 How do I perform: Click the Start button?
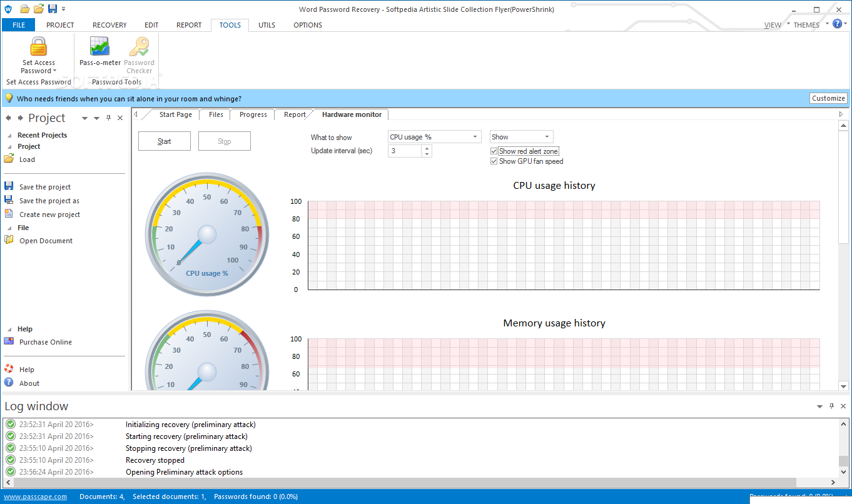165,141
